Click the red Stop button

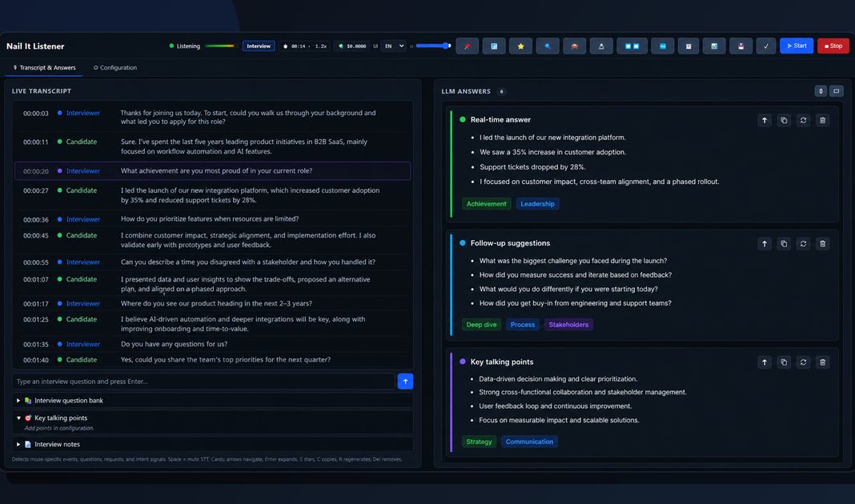(833, 46)
